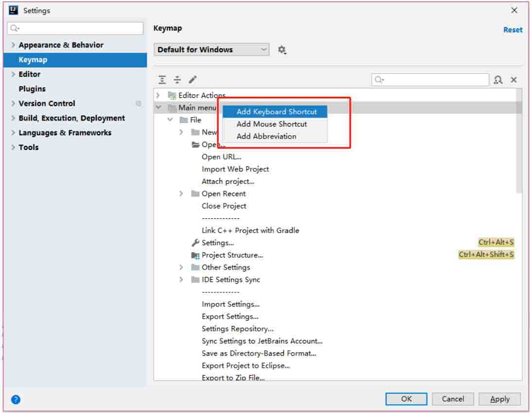Collapse the File tree node
Image resolution: width=532 pixels, height=414 pixels.
click(170, 120)
